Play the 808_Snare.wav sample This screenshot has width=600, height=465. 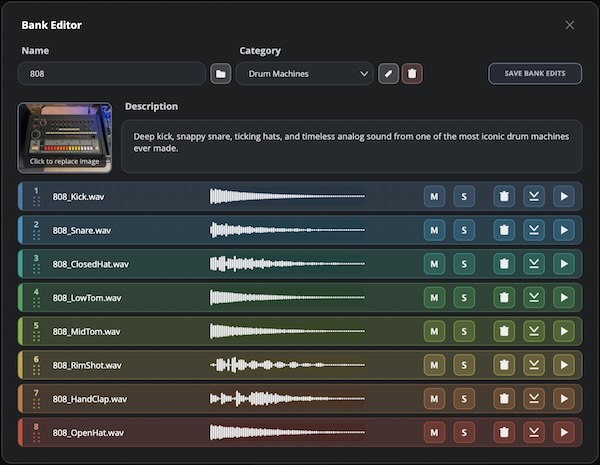coord(564,230)
